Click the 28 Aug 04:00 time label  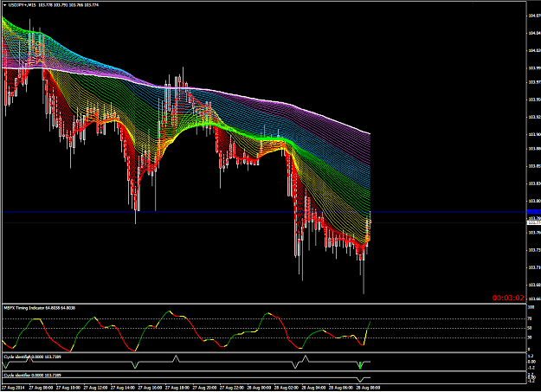tap(313, 388)
